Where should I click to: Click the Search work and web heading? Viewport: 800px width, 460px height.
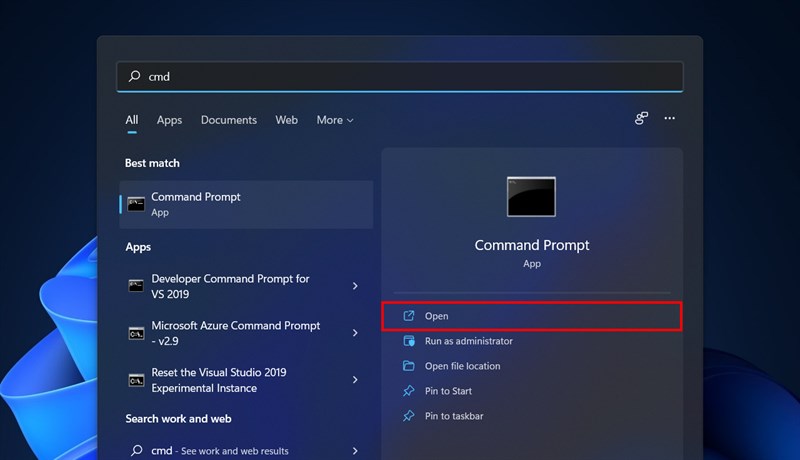point(178,419)
